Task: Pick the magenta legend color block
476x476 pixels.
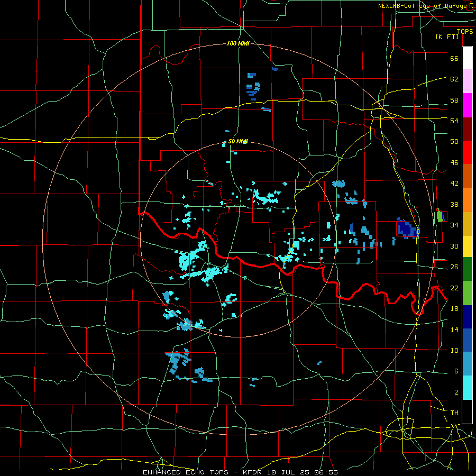Action: tap(467, 105)
